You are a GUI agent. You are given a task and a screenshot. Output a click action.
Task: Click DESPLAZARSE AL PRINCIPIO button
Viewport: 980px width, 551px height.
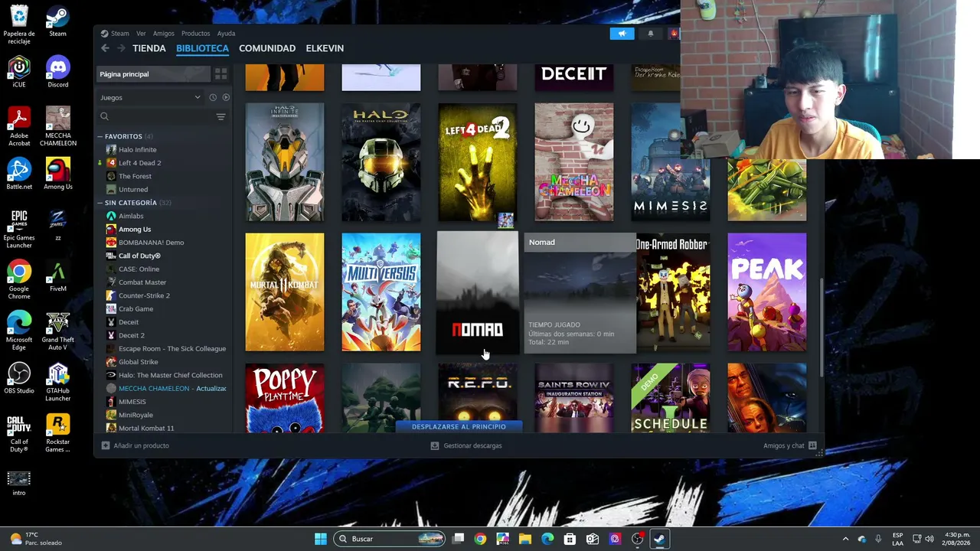[x=459, y=426]
